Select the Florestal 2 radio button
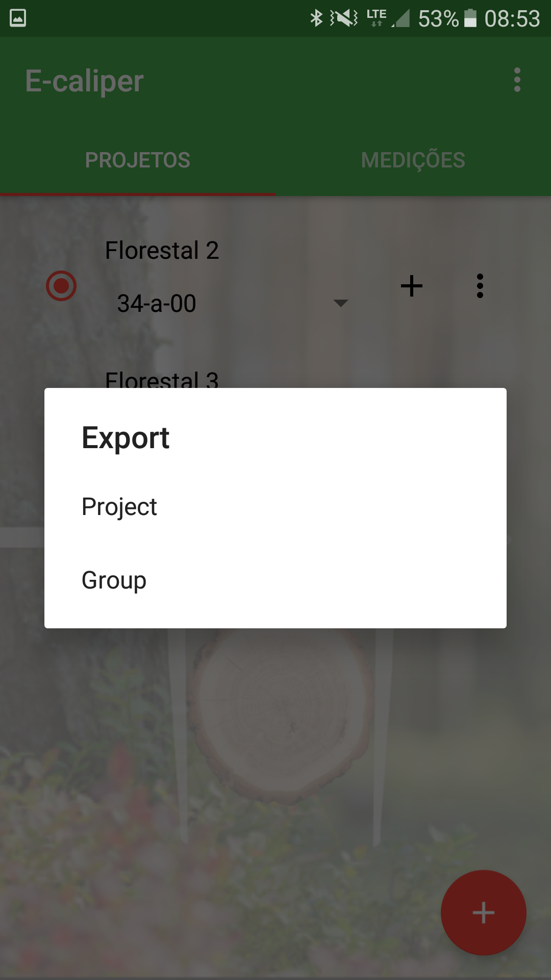This screenshot has width=551, height=980. [x=61, y=286]
